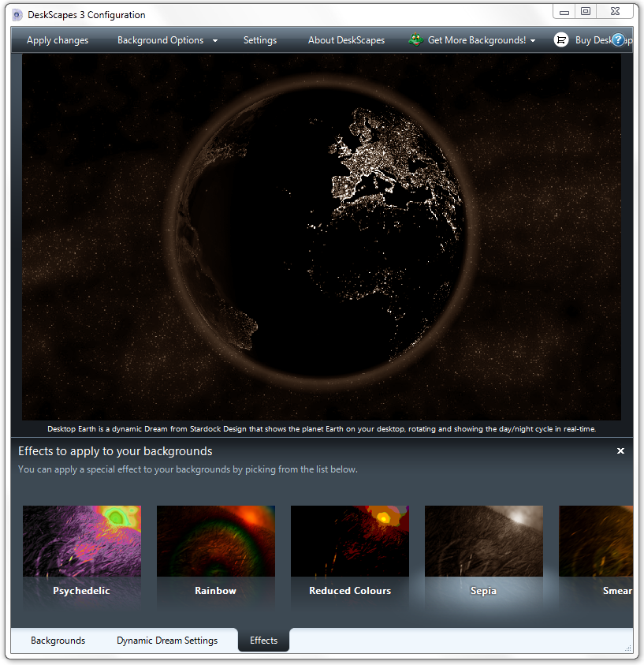Click Apply changes in the toolbar
Screen dimensions: 644x665
pos(58,40)
